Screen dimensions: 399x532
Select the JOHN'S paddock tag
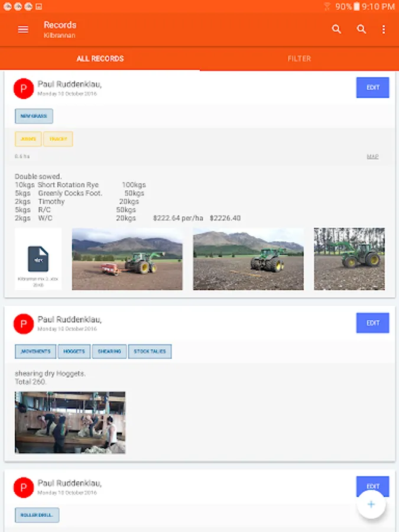[x=28, y=139]
